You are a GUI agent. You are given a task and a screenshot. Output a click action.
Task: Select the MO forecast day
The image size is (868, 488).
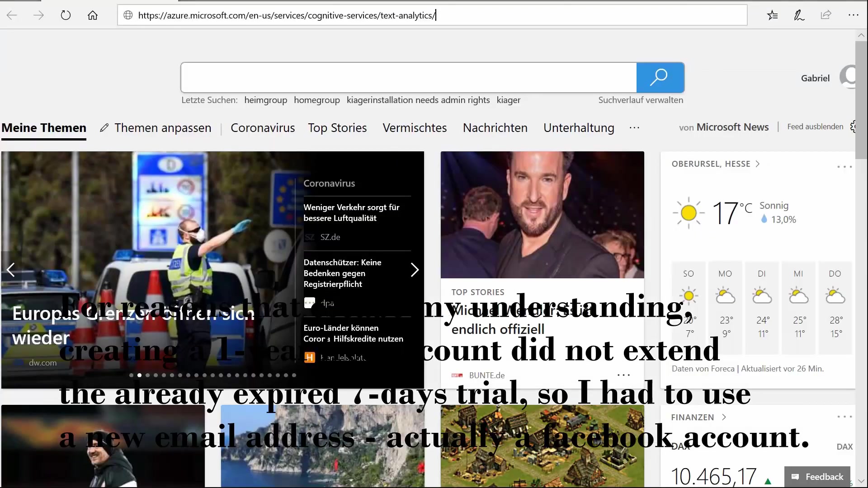pos(725,307)
